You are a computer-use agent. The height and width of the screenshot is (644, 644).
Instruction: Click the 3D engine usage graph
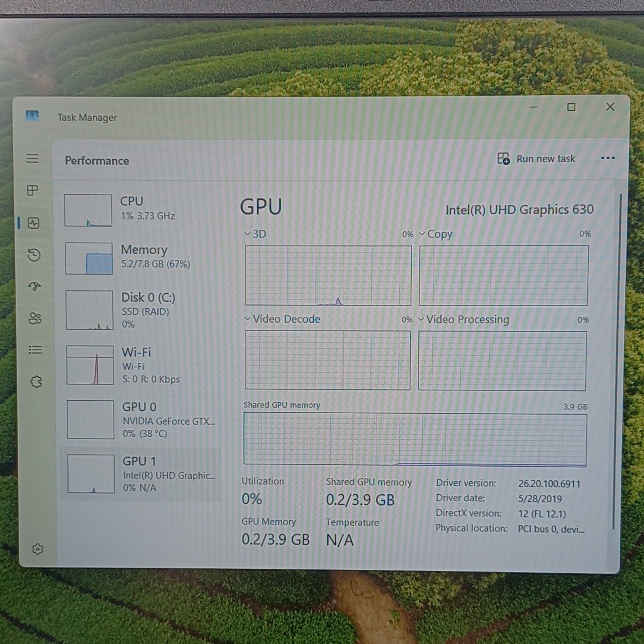pyautogui.click(x=328, y=275)
